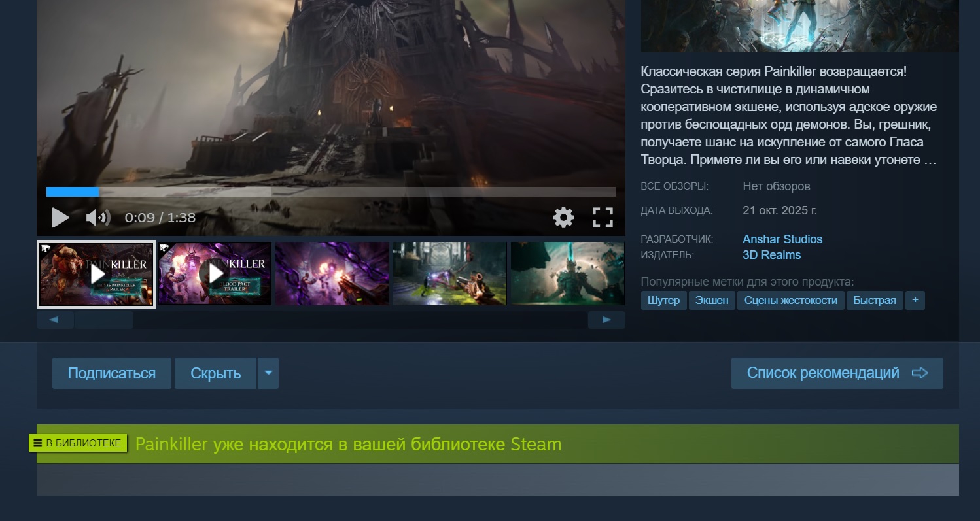Click the Нет обзоров reviews text

[x=777, y=186]
